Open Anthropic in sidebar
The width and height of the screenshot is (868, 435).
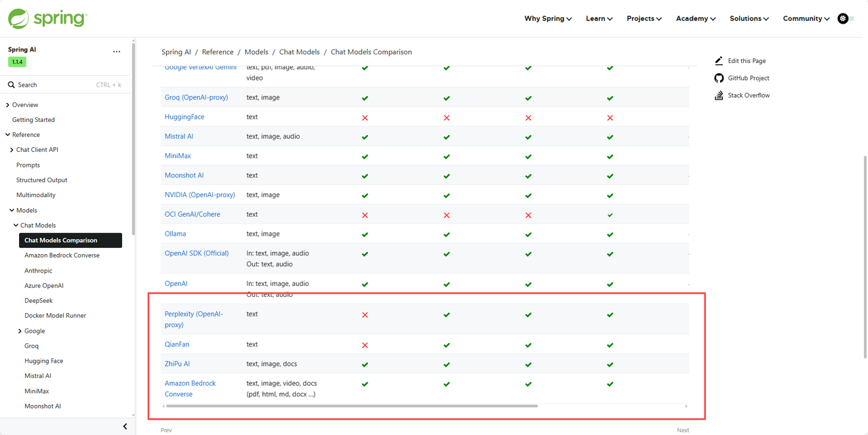point(38,270)
